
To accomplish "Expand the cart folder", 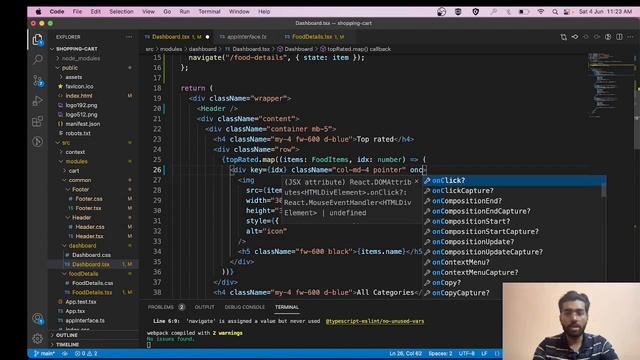I will [74, 171].
